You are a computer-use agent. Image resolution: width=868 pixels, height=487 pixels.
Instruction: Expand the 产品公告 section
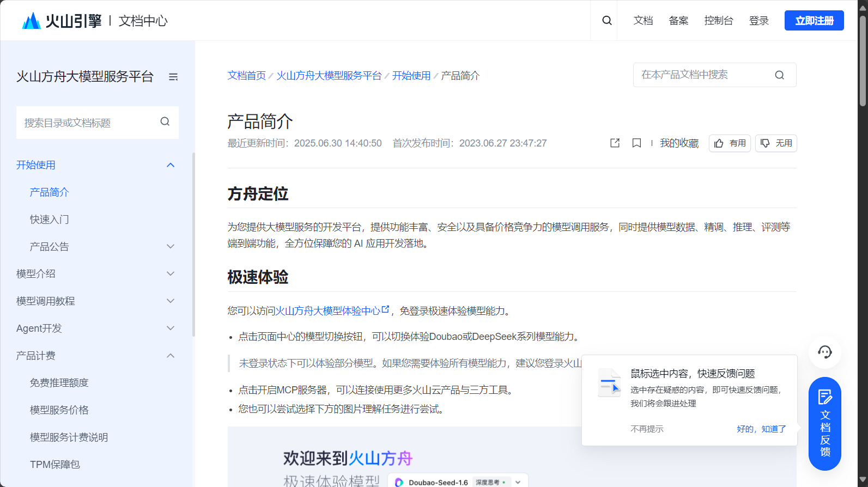point(171,247)
